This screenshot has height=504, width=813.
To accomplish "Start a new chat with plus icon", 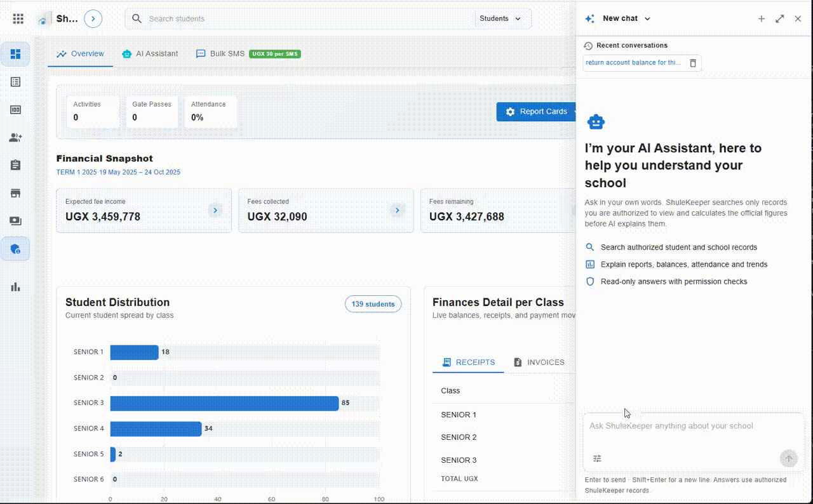I will click(x=762, y=18).
